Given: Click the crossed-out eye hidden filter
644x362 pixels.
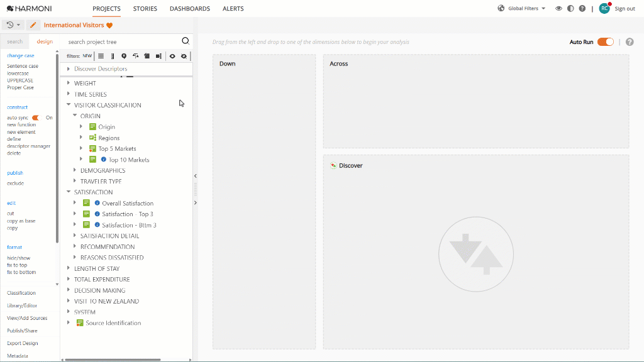Looking at the screenshot, I should coord(184,56).
